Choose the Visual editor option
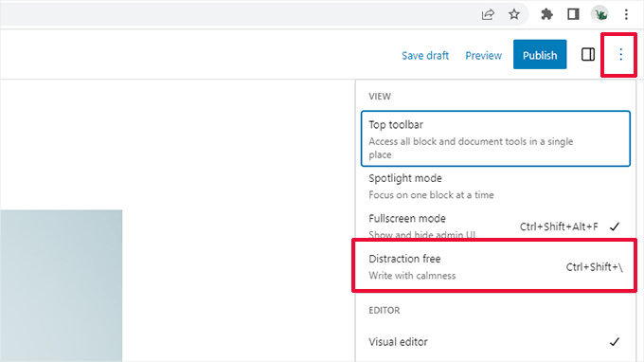Image resolution: width=644 pixels, height=362 pixels. tap(495, 341)
